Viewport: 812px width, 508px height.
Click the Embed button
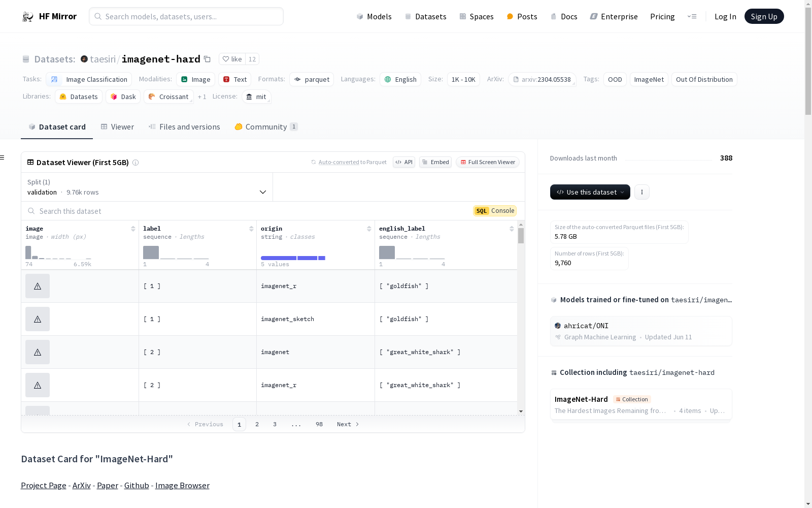tap(435, 162)
